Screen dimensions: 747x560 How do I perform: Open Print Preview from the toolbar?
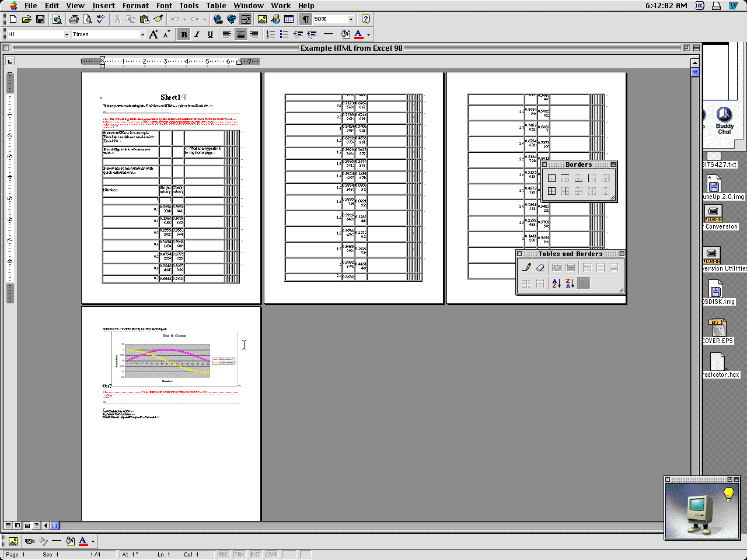tap(88, 20)
